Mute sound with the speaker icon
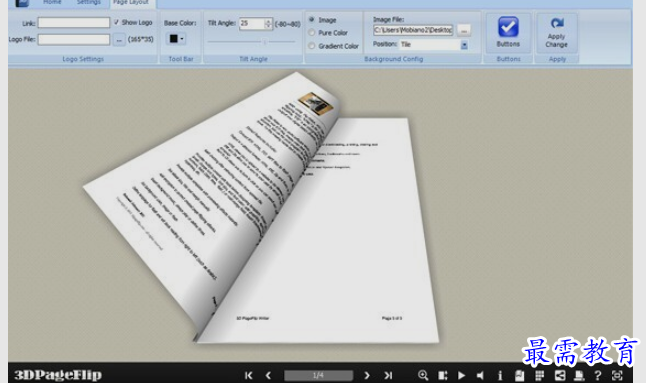Viewport: 646px width, 383px height. 480,375
